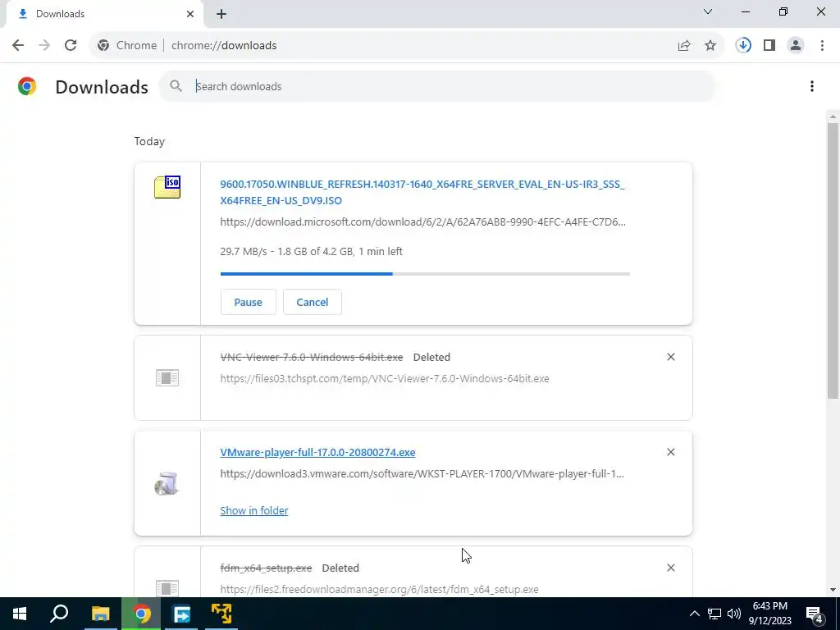Viewport: 840px width, 630px height.
Task: Click the ISO download progress bar
Action: [x=425, y=274]
